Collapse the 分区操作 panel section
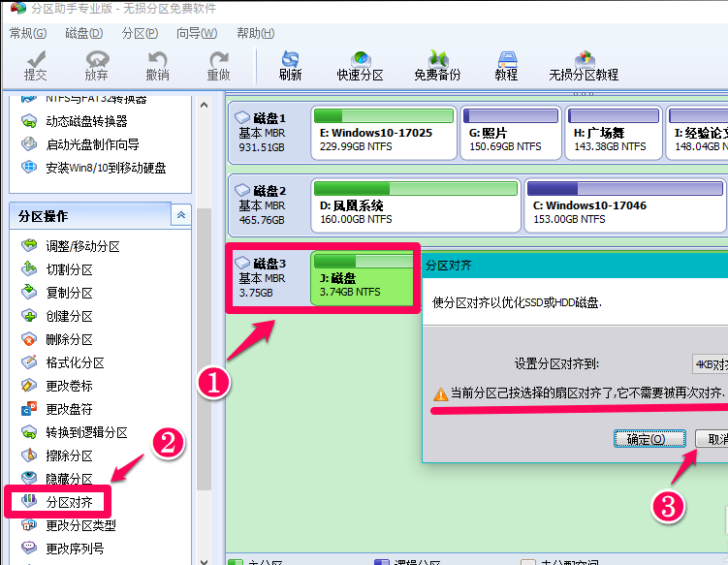 pos(180,215)
